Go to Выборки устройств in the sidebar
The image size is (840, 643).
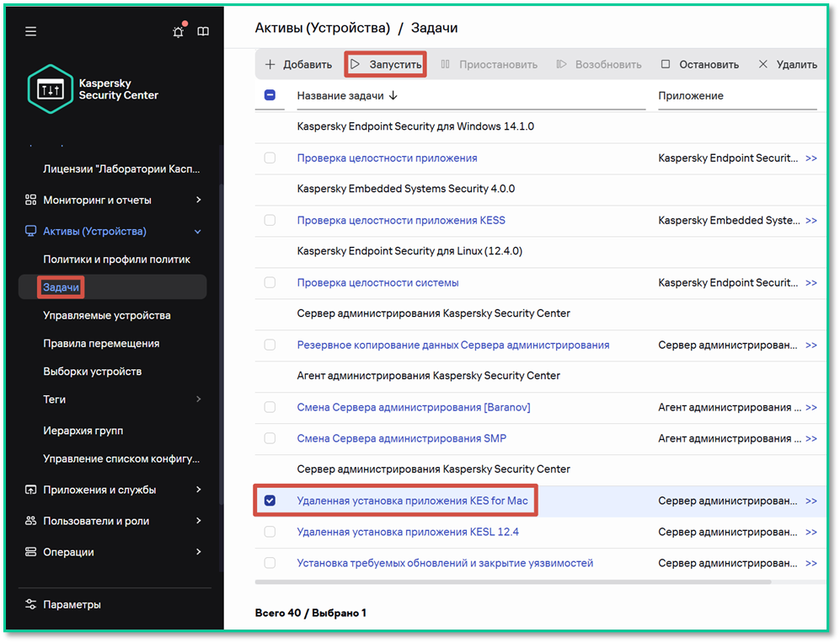point(93,372)
